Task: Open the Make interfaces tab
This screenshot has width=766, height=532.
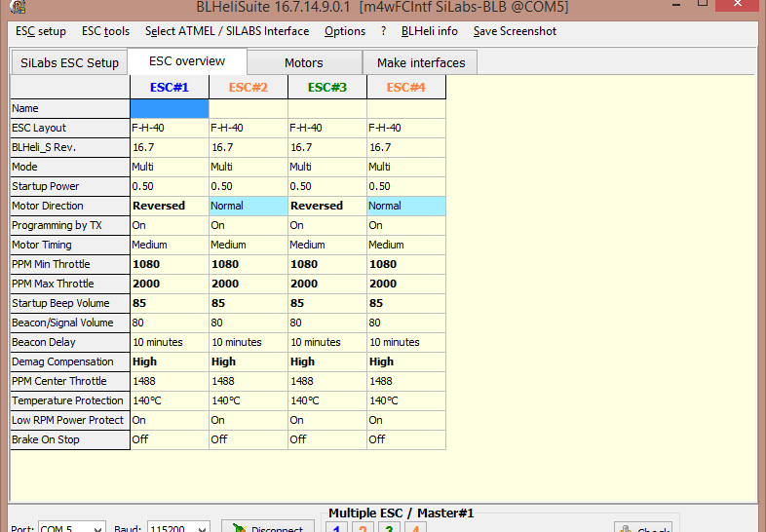Action: pyautogui.click(x=421, y=62)
